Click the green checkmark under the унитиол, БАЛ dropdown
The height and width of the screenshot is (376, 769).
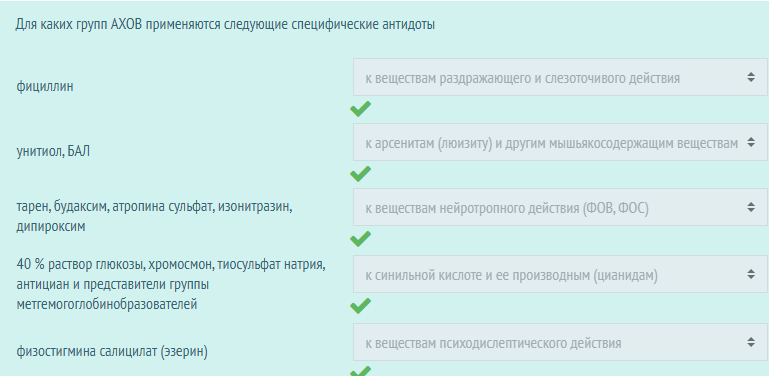pyautogui.click(x=360, y=174)
